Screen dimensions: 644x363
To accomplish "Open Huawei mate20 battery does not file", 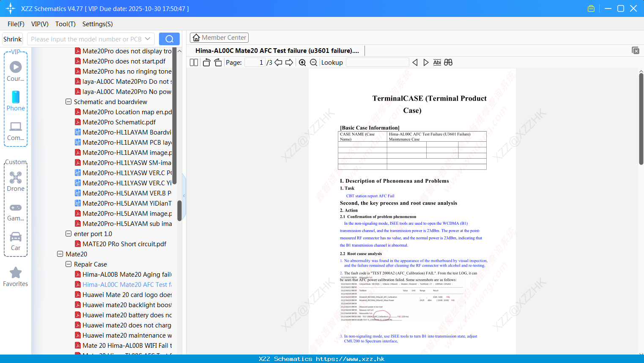I will (123, 315).
